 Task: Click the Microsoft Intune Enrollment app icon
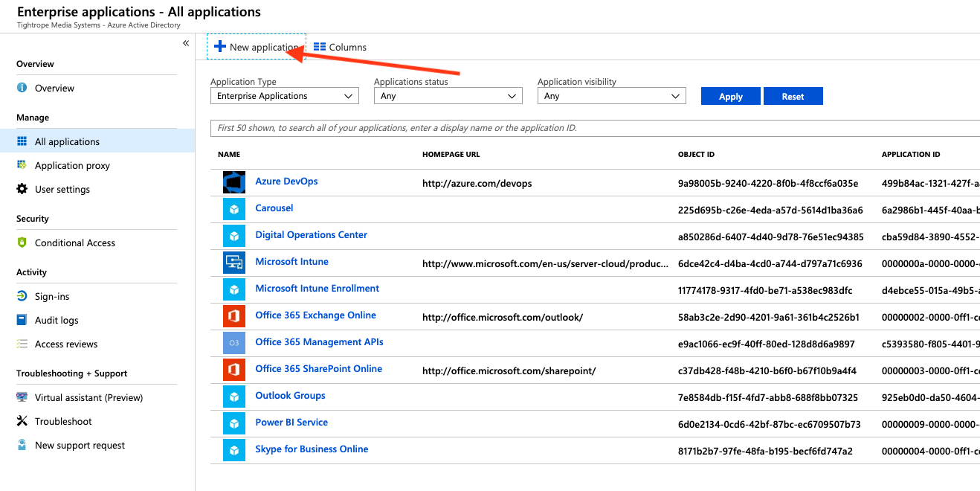pos(234,289)
